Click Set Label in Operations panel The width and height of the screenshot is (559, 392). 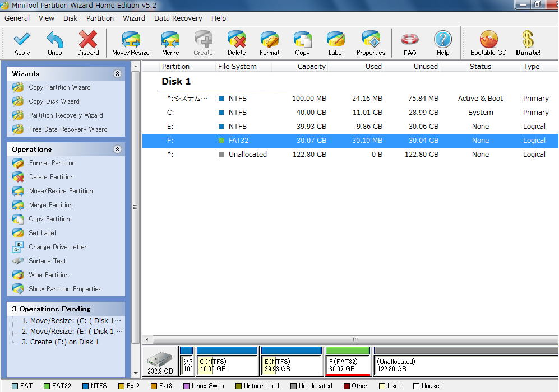[42, 233]
